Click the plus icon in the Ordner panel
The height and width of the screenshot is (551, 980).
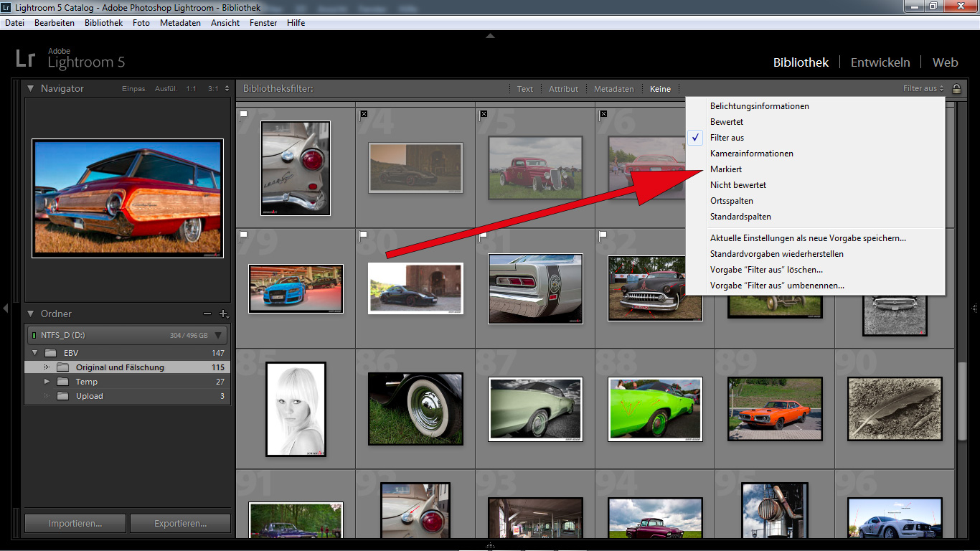[223, 314]
